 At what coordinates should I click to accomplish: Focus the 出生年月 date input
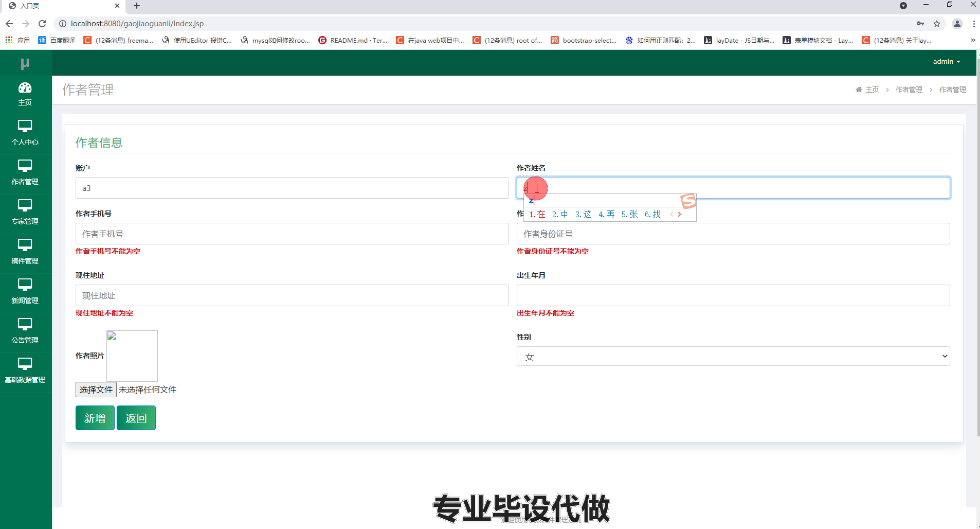(x=733, y=295)
